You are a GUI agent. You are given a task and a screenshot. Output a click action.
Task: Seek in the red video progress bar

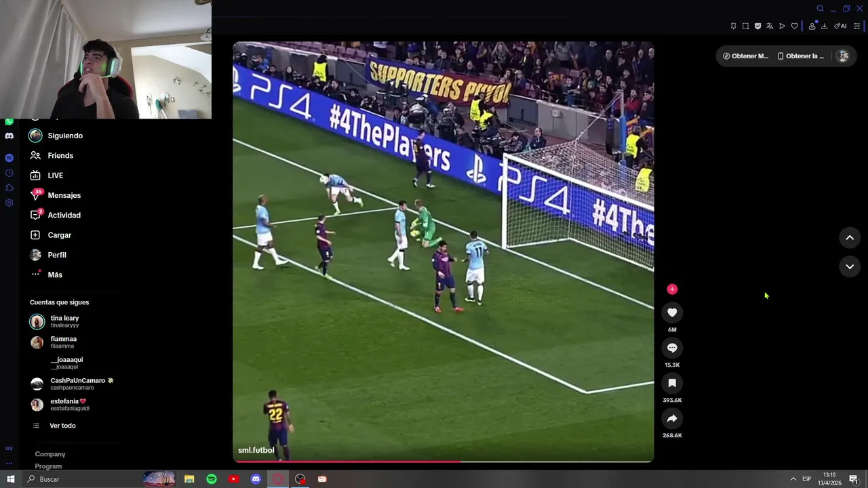[x=443, y=462]
